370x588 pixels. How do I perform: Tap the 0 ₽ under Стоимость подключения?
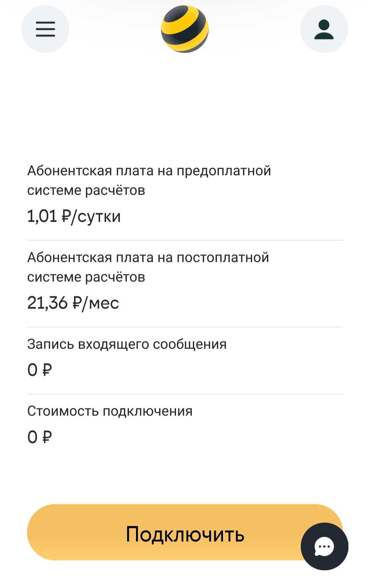click(x=40, y=437)
